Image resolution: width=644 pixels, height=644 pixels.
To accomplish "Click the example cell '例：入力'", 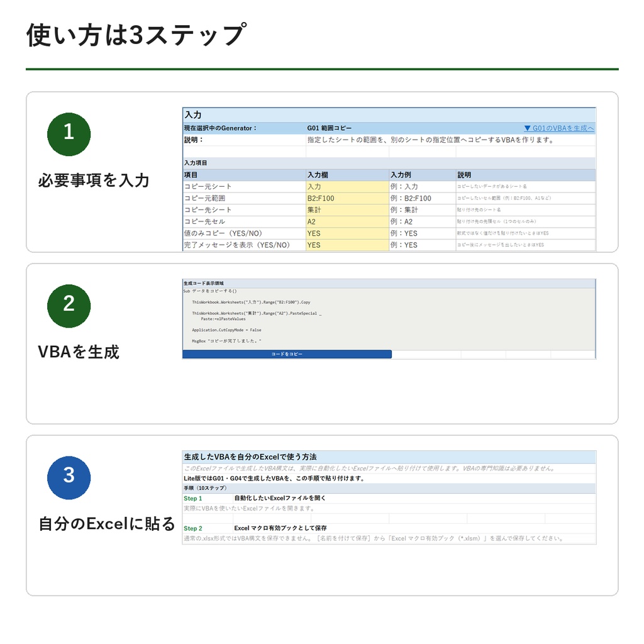I will coord(404,186).
